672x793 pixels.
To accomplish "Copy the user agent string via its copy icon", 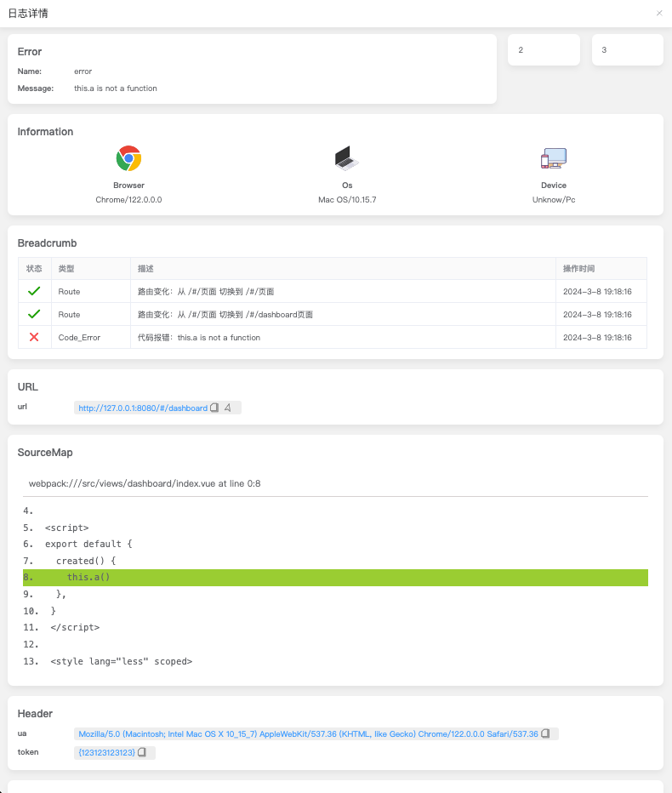I will click(x=545, y=733).
